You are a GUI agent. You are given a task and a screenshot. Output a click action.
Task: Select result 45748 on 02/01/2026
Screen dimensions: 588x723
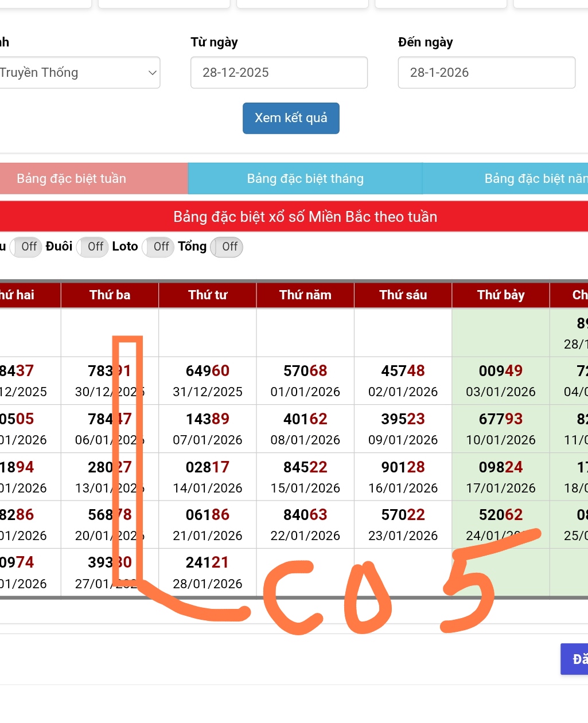pos(403,371)
